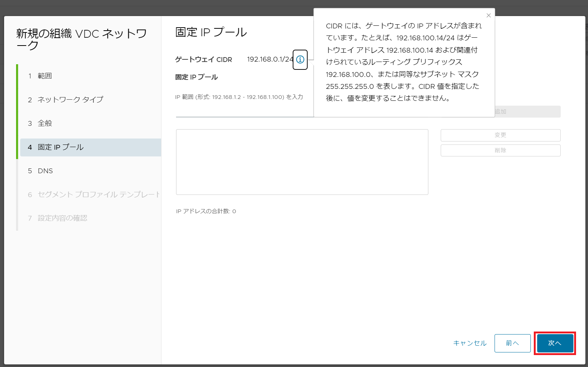Screen dimensions: 588x367
Task: Click the 固定 IP プール page heading
Action: click(211, 32)
